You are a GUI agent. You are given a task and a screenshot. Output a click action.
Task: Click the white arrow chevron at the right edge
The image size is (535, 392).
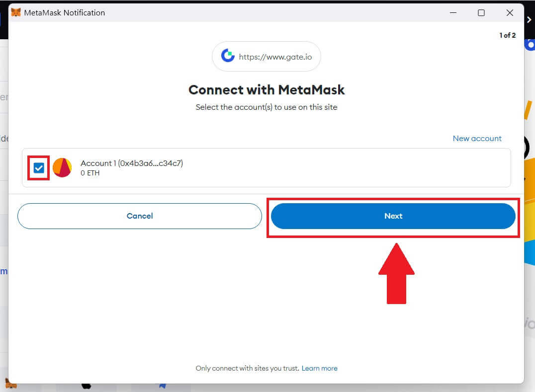click(529, 20)
